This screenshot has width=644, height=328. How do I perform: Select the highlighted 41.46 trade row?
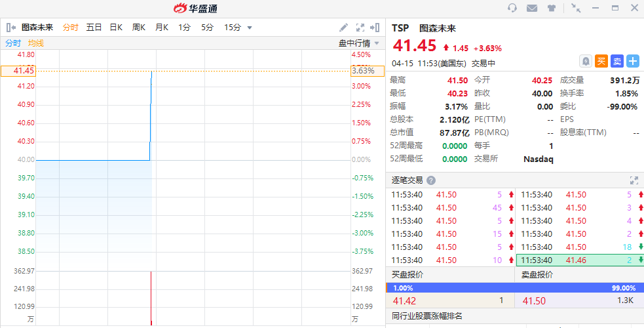click(580, 260)
